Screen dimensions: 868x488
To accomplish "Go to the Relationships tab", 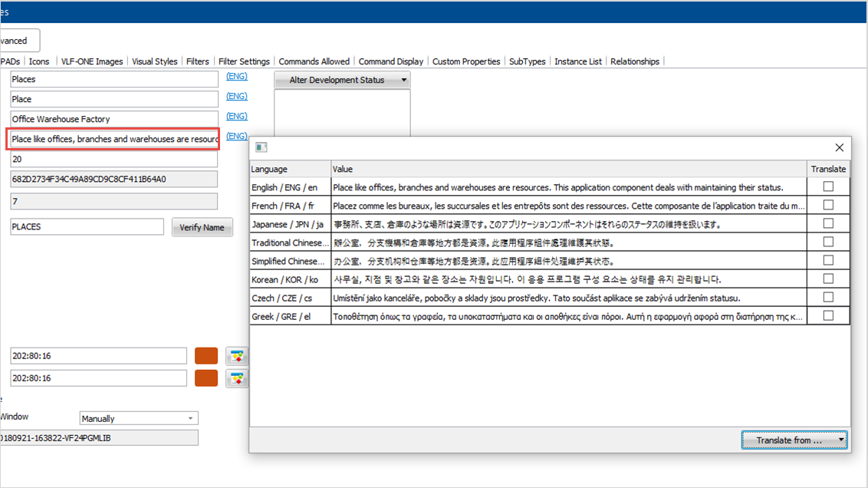I will click(x=635, y=61).
